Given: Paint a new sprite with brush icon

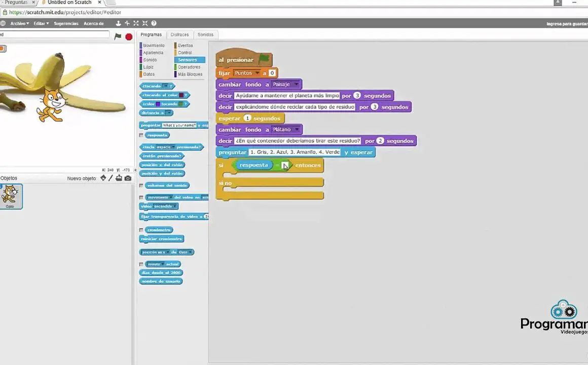Looking at the screenshot, I should click(x=111, y=178).
